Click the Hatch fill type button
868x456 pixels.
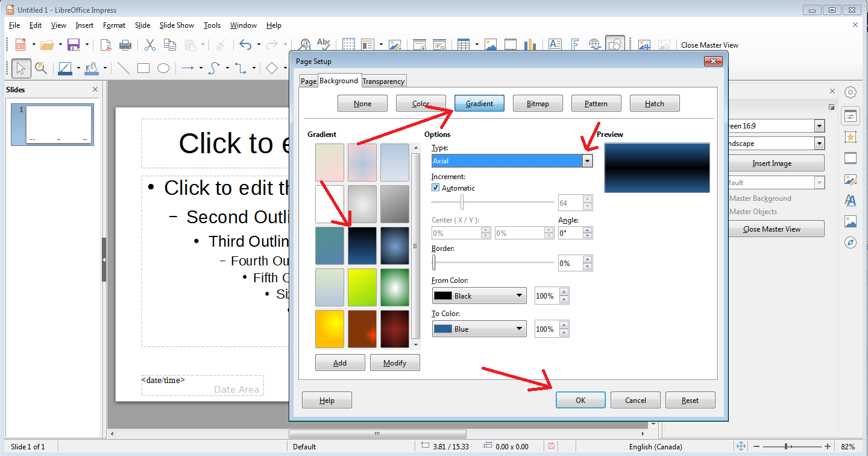coord(655,104)
